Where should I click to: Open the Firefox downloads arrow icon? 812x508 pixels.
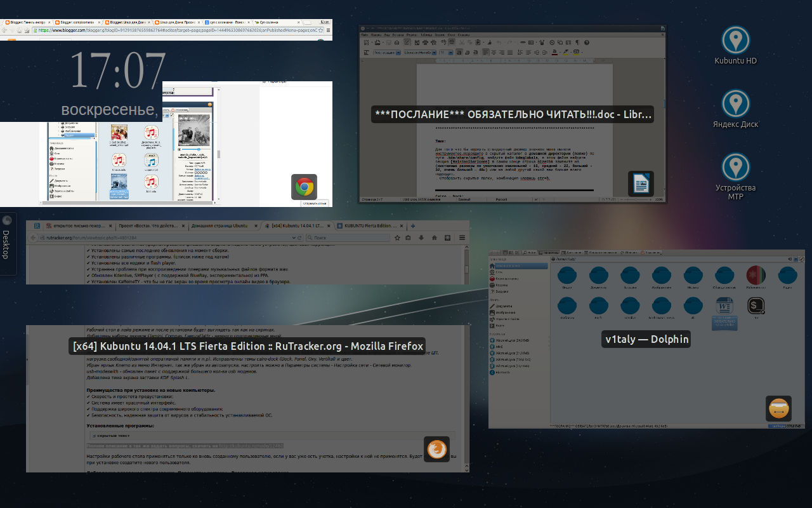421,238
